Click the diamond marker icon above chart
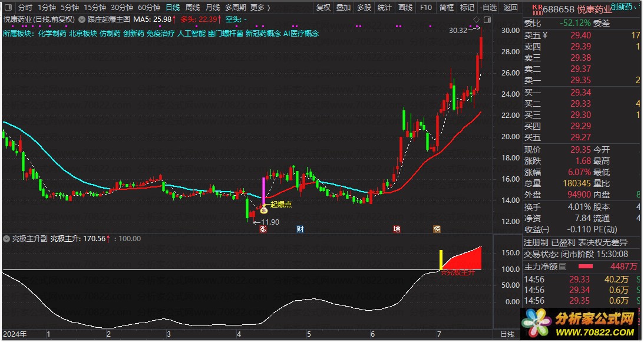Viewport: 644px width, 342px height. pos(477,19)
